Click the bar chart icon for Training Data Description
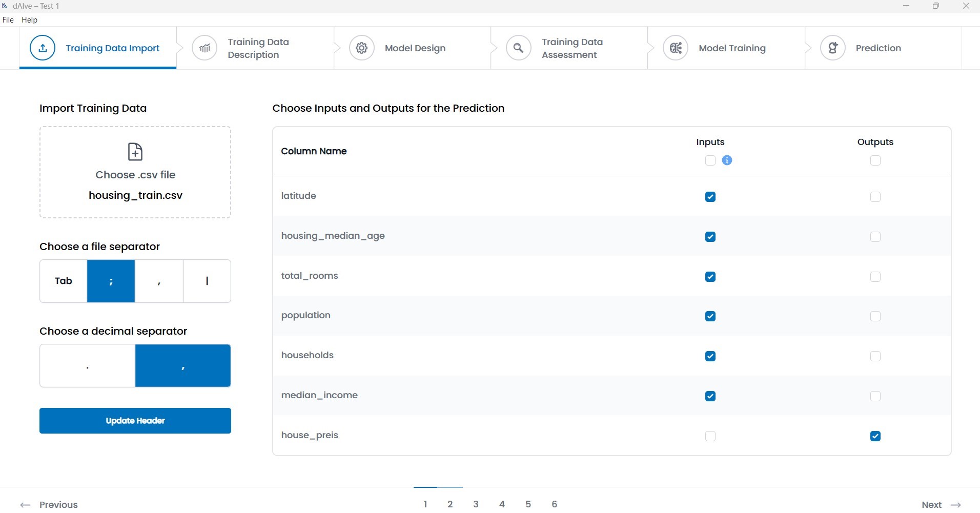The width and height of the screenshot is (980, 513). (204, 48)
